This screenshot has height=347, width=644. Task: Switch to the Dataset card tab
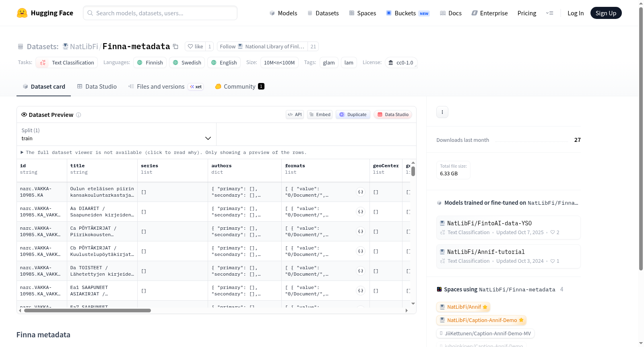click(43, 86)
